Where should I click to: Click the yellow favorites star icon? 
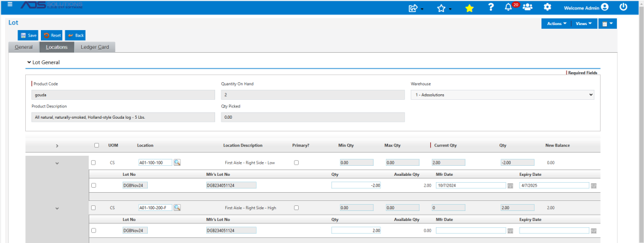469,8
